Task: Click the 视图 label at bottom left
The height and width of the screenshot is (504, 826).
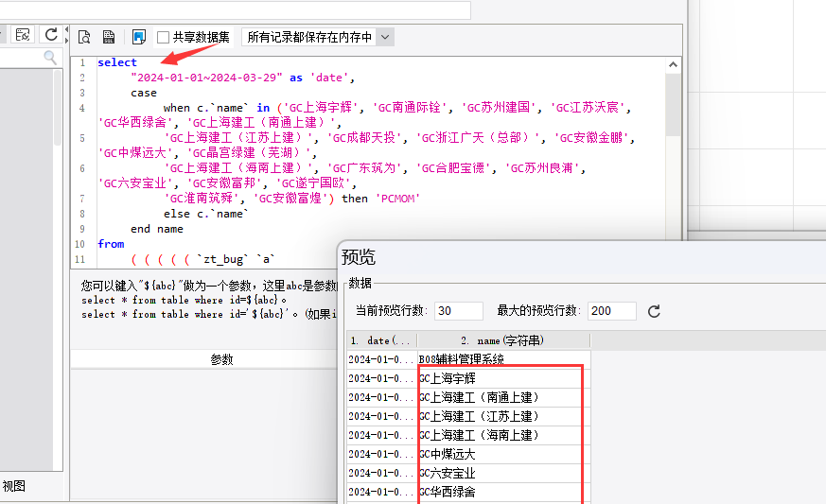Action: tap(13, 486)
